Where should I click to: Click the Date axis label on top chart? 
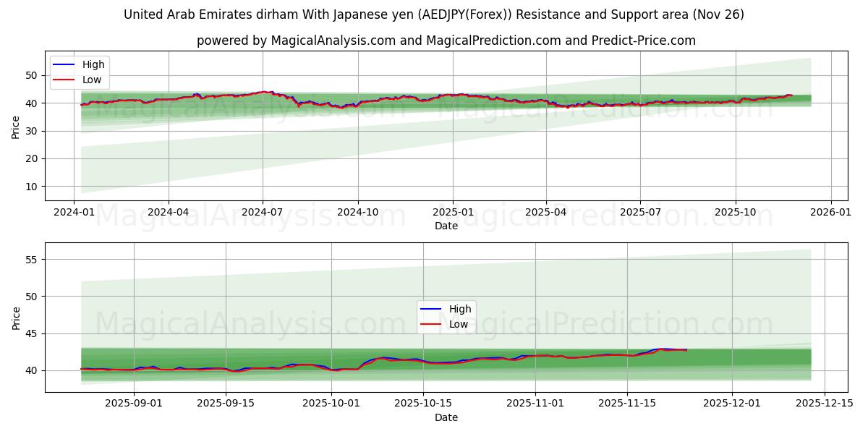[x=448, y=226]
